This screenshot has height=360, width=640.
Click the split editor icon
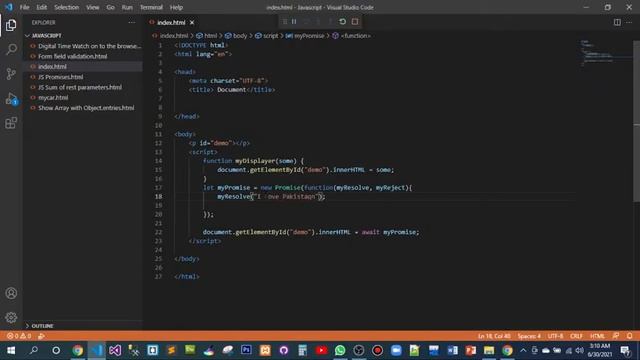coord(617,22)
